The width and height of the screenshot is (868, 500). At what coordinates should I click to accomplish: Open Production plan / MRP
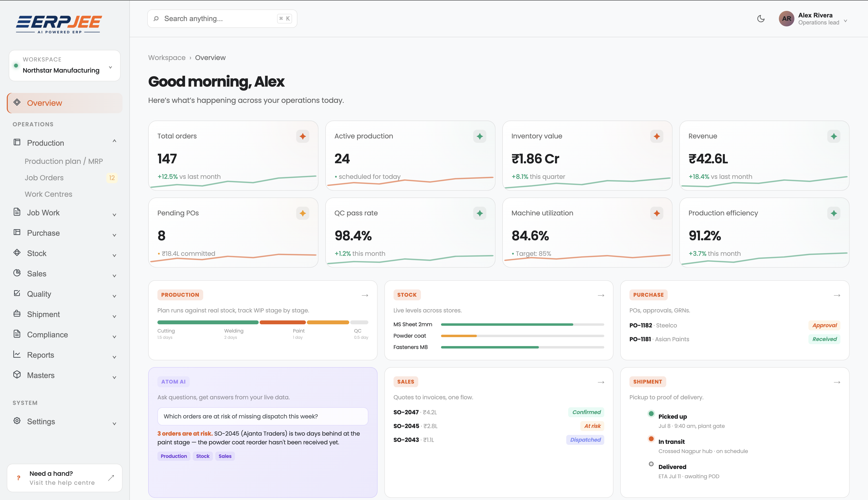63,161
